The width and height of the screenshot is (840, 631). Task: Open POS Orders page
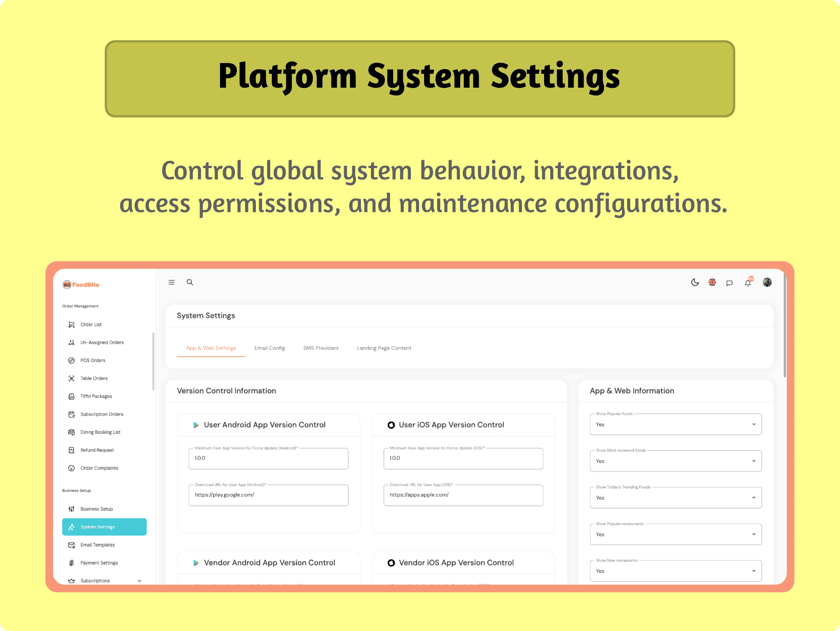point(105,360)
